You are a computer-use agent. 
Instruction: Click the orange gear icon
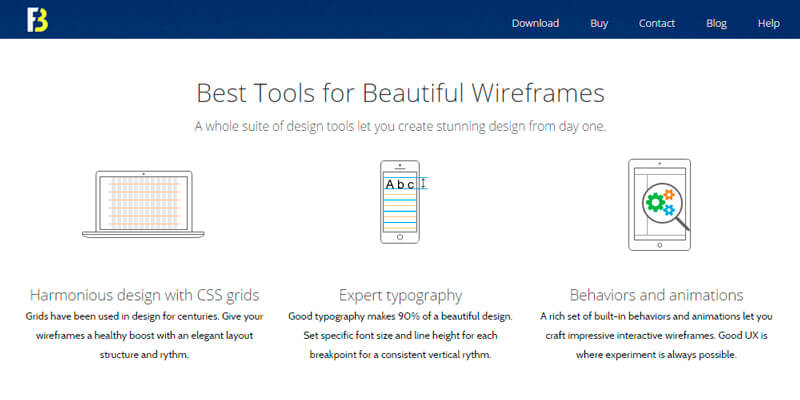pos(671,195)
